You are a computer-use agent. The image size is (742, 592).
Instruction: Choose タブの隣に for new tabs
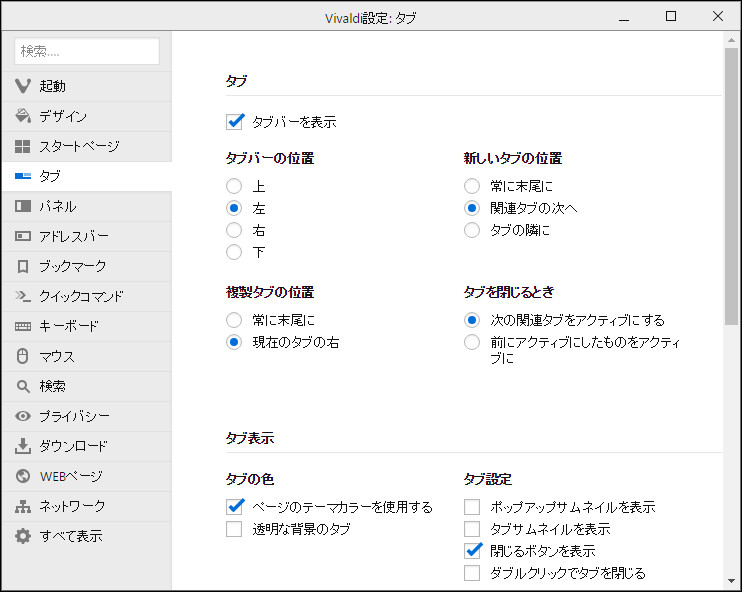click(472, 230)
